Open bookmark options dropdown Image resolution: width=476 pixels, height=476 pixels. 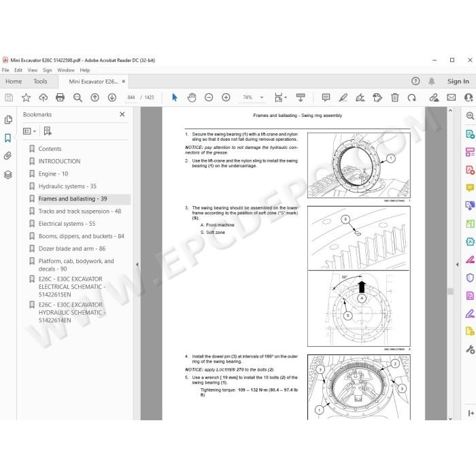29,131
